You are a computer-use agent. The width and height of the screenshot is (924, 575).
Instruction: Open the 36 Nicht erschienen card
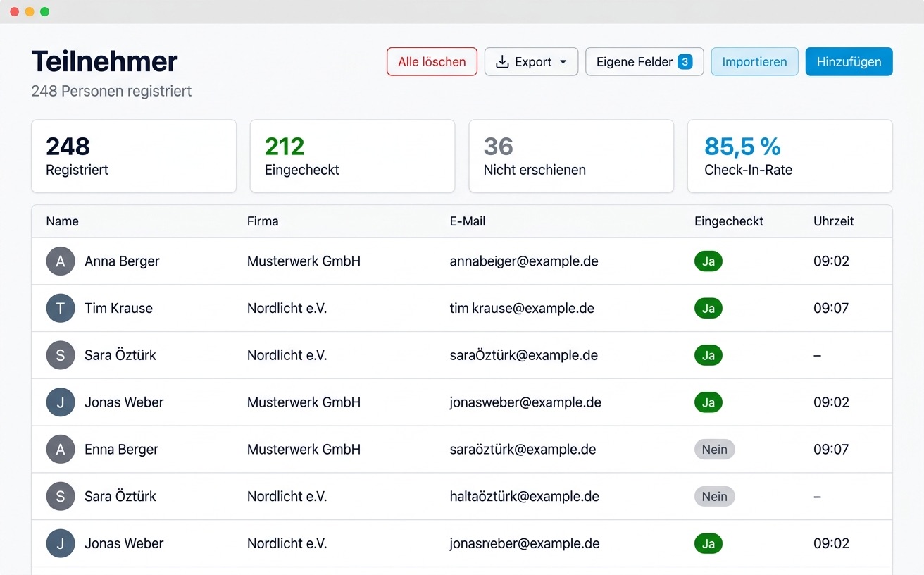pos(571,156)
